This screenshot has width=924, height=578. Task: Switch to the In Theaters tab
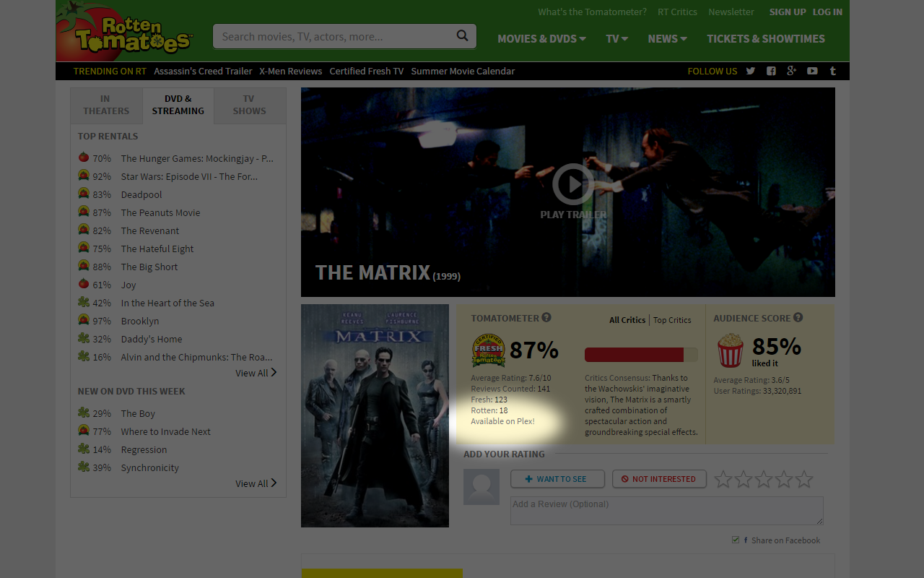(x=106, y=105)
